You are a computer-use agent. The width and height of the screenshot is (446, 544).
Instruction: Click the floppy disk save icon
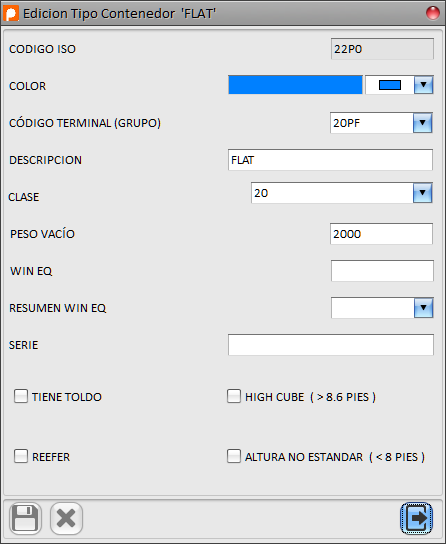(x=25, y=518)
